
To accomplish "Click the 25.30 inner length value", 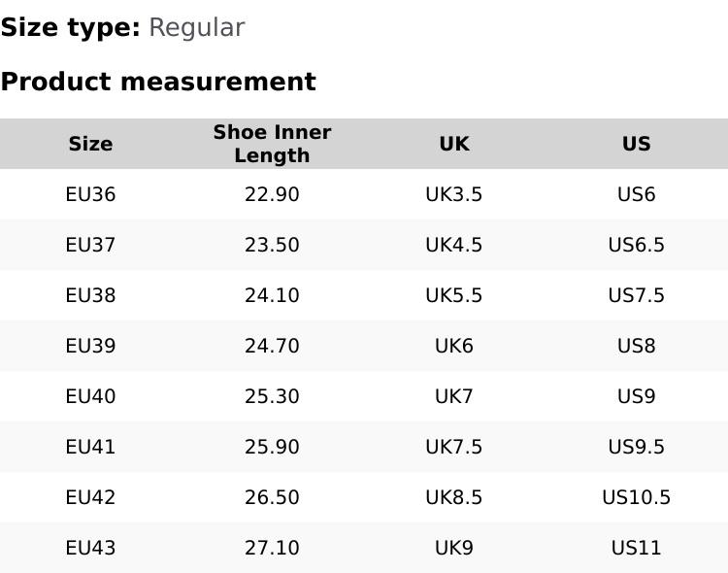I will tap(272, 396).
